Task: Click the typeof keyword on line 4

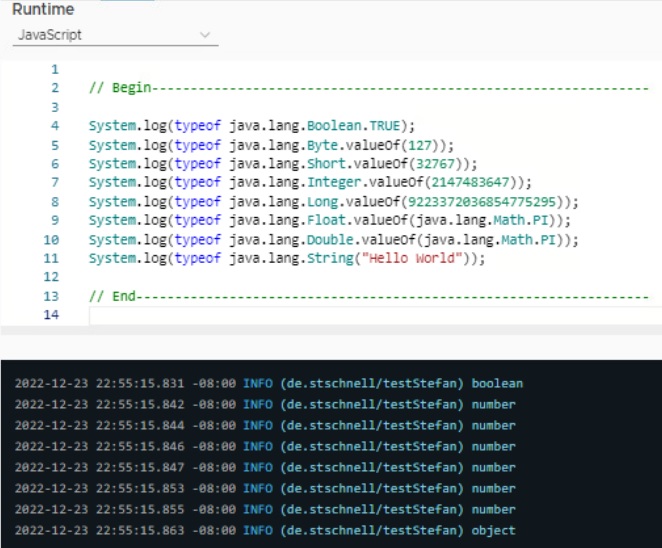Action: (x=198, y=126)
